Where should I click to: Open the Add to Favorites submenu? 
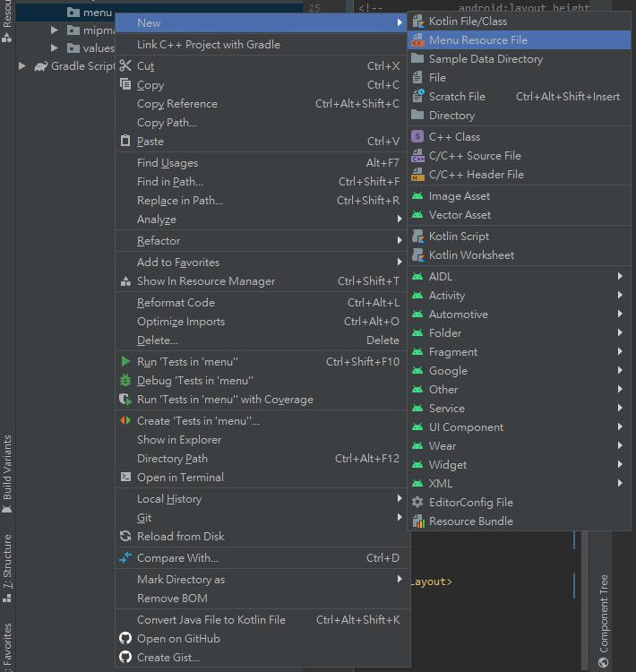pos(262,263)
